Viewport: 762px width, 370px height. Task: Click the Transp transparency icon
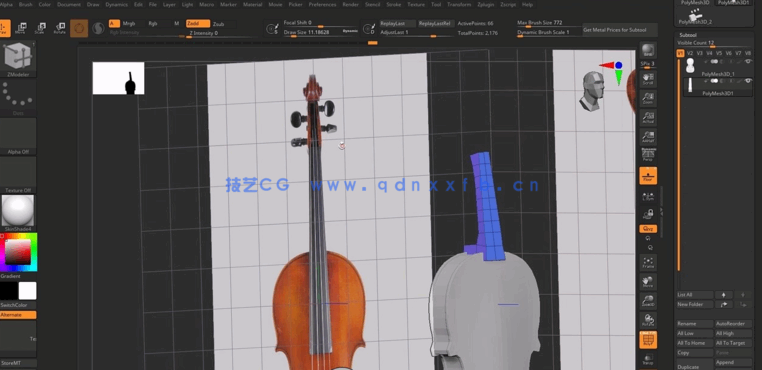(648, 359)
